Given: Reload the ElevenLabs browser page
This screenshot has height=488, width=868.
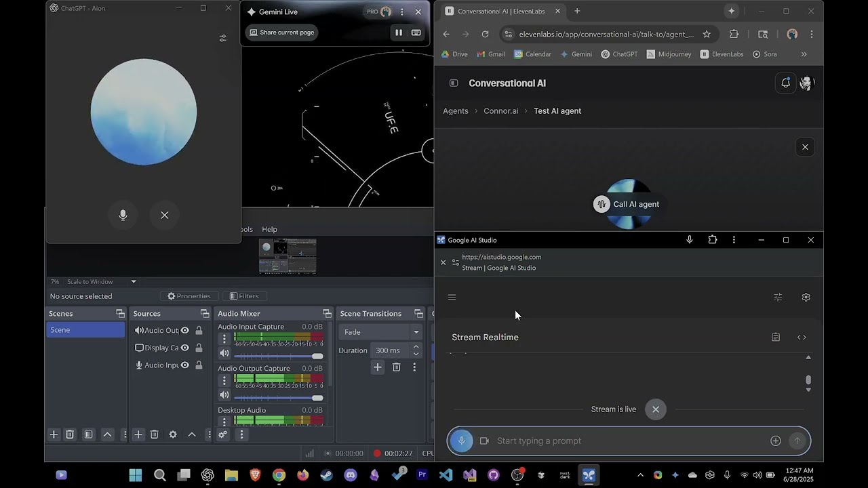Looking at the screenshot, I should [x=485, y=34].
